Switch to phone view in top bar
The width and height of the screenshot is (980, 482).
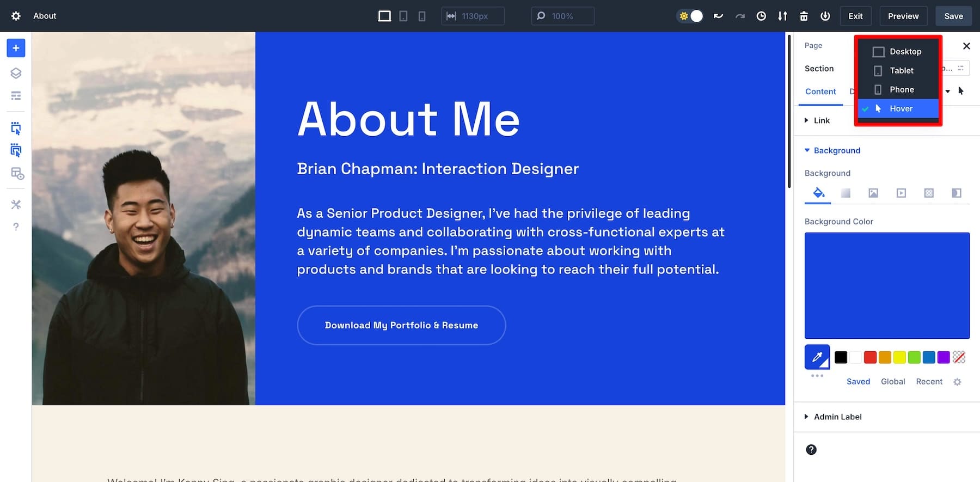(422, 16)
